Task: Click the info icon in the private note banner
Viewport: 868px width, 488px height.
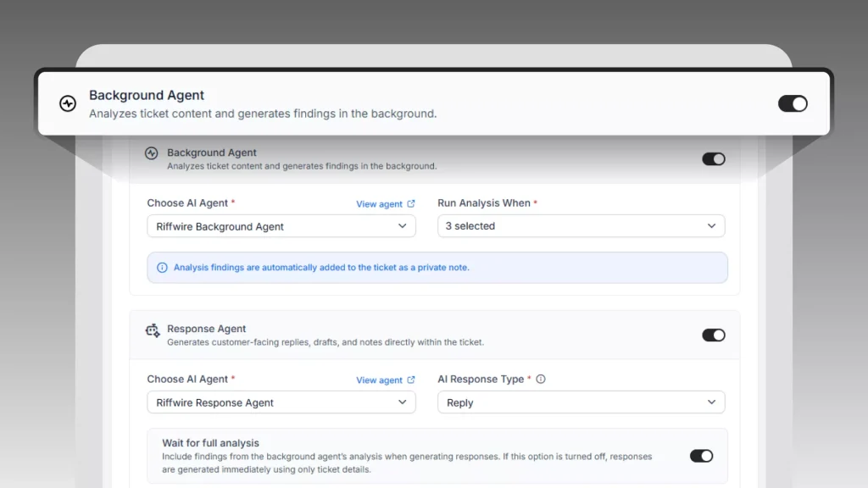Action: tap(162, 268)
